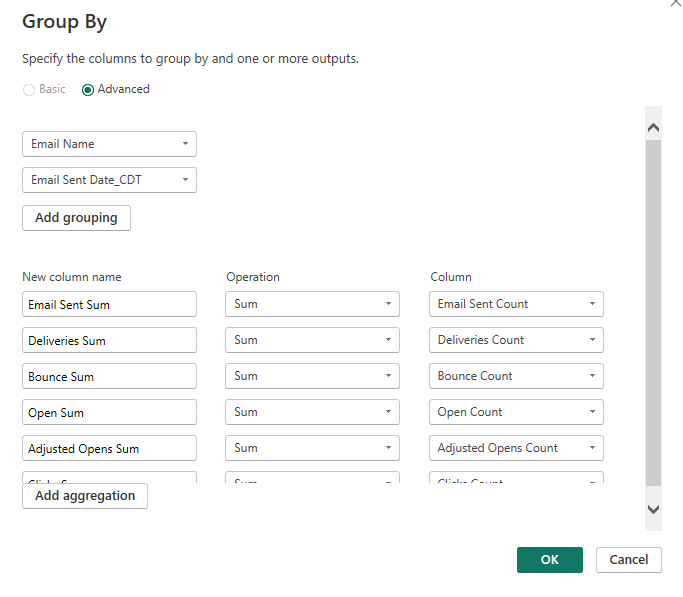
Task: Edit the Open Sum column name field
Action: [x=109, y=412]
